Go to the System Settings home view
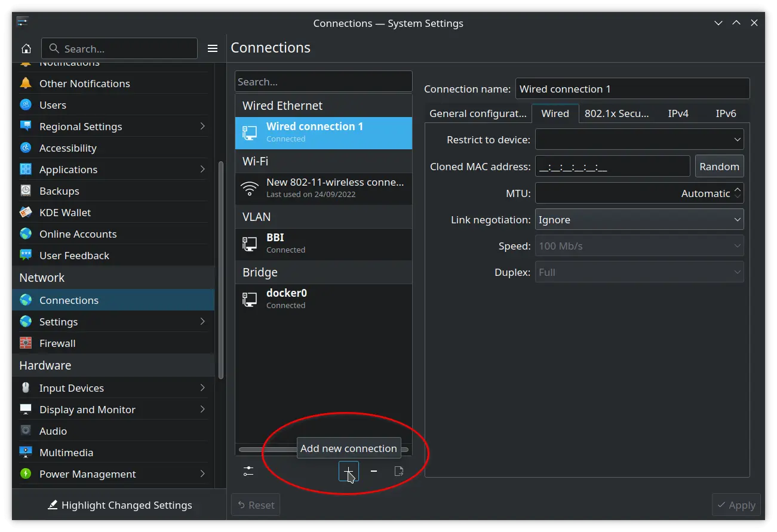The height and width of the screenshot is (532, 777). coord(26,48)
